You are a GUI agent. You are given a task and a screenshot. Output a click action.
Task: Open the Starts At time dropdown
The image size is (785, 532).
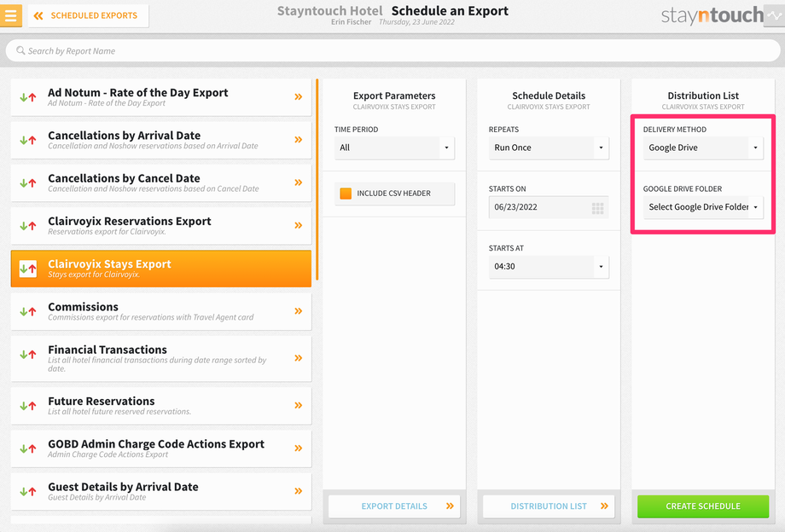pyautogui.click(x=549, y=267)
